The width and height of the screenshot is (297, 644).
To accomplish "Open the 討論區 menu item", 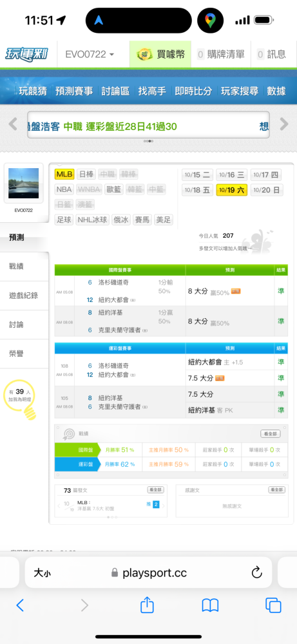I will 115,91.
